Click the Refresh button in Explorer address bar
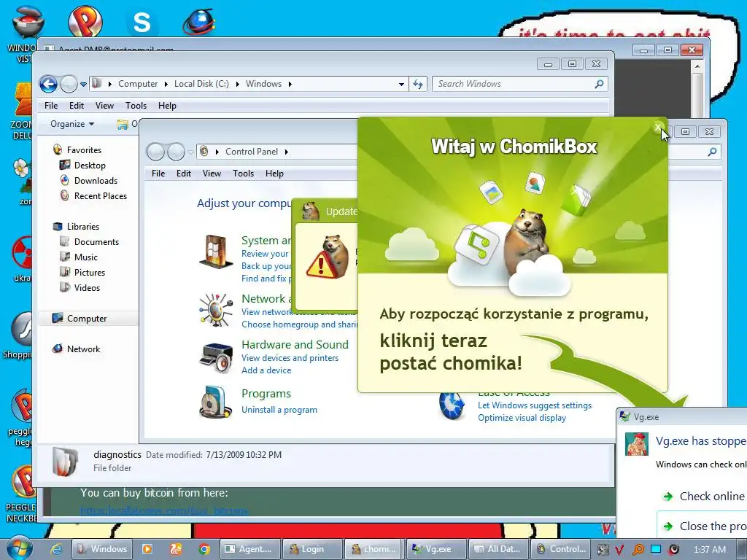The height and width of the screenshot is (560, 747). (418, 85)
